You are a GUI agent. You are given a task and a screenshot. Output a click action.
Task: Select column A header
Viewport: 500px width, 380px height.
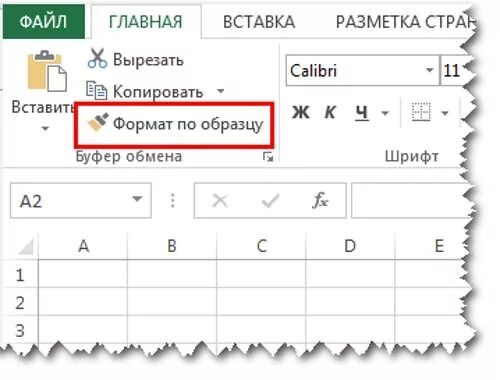83,246
